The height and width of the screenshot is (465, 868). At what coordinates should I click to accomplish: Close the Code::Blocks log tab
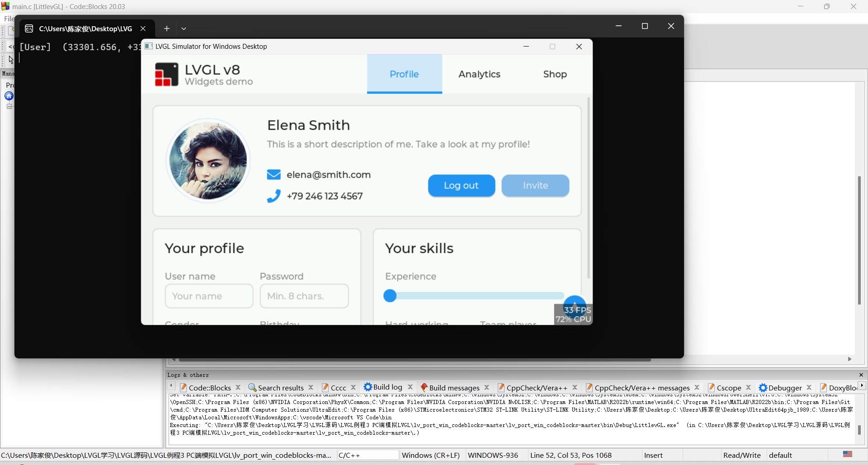[238, 387]
